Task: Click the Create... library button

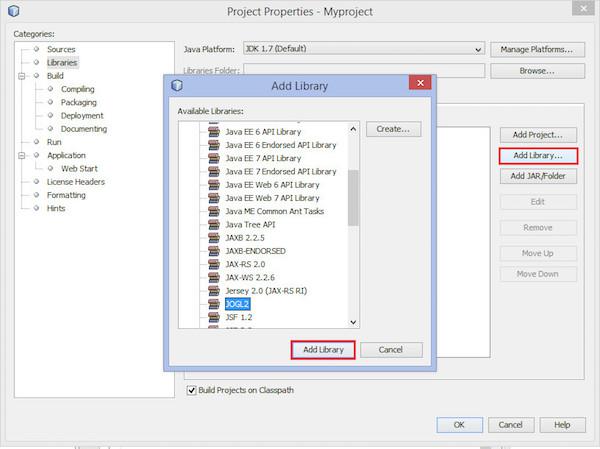Action: point(393,129)
